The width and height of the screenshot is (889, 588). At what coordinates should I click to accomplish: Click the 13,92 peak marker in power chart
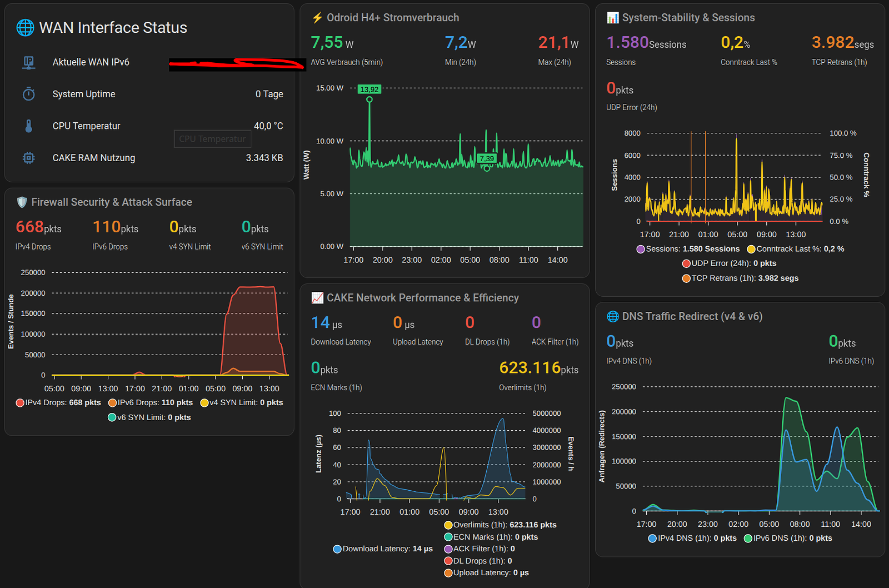369,89
